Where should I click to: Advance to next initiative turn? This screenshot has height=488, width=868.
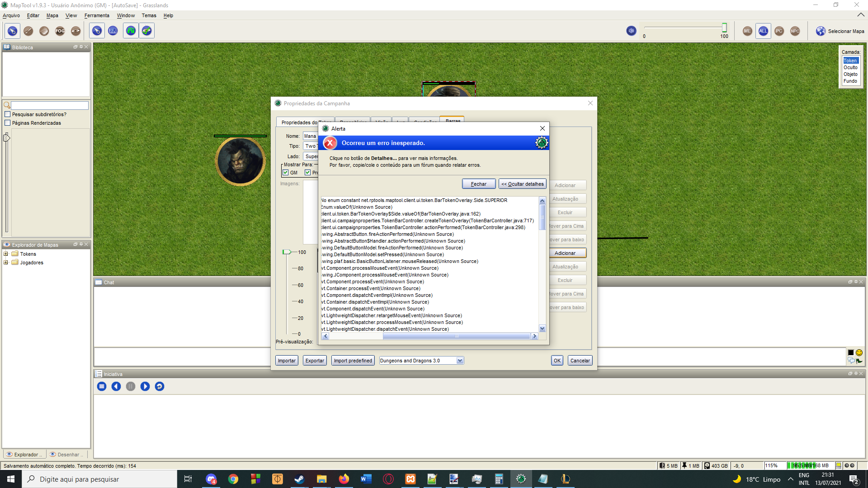click(145, 386)
